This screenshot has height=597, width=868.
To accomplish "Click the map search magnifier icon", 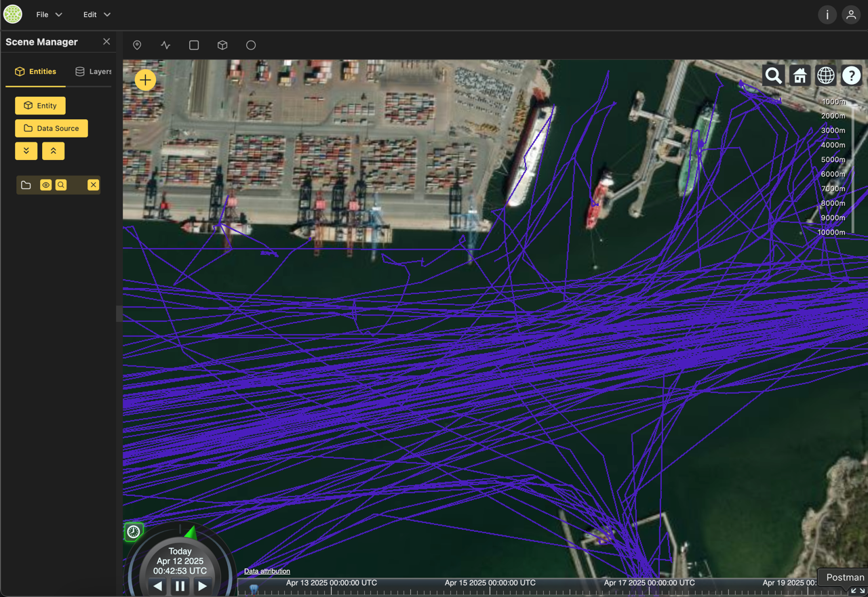I will click(774, 75).
